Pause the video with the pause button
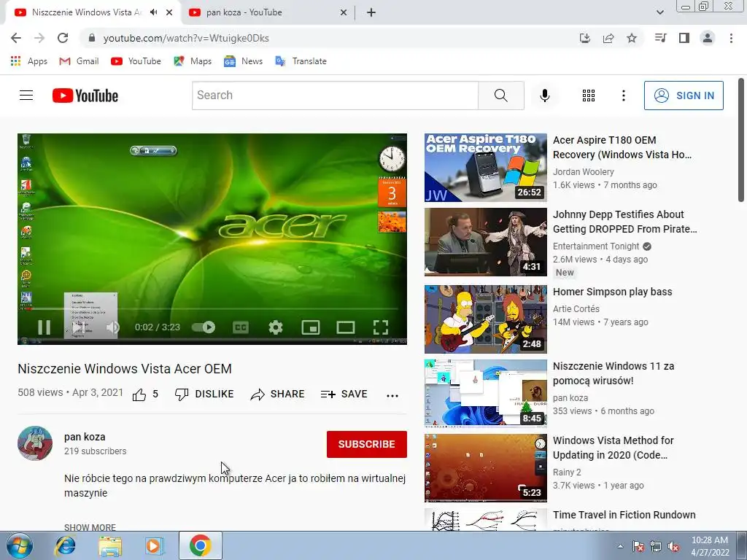 click(44, 327)
